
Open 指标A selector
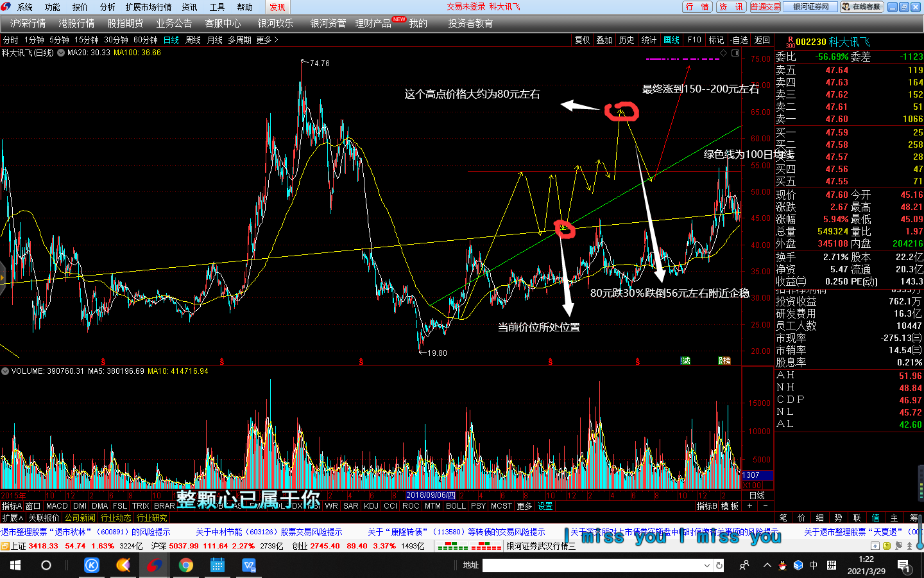point(12,506)
